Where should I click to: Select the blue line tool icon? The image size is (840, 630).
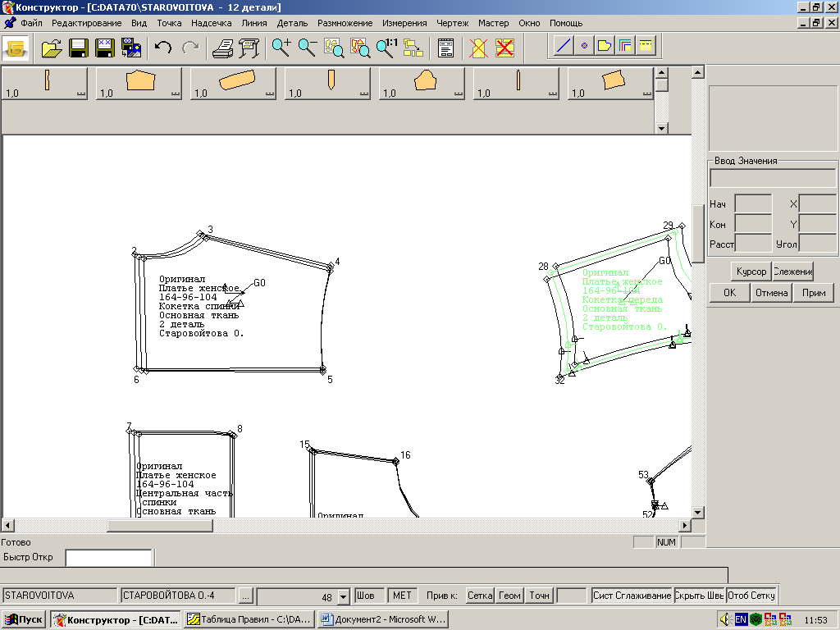[x=564, y=46]
